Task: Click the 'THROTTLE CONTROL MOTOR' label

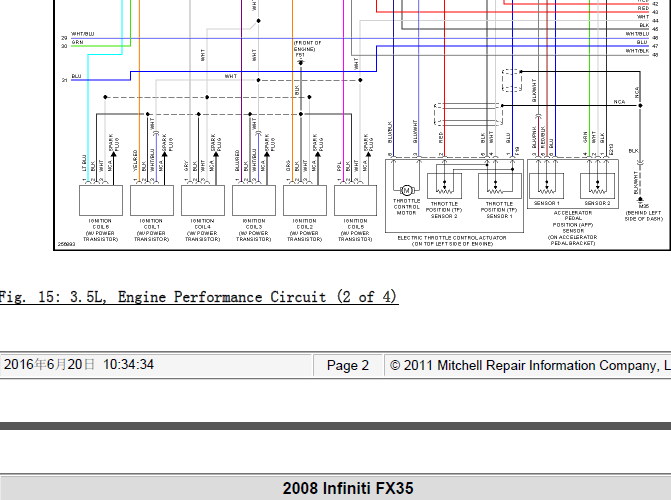Action: click(x=407, y=207)
